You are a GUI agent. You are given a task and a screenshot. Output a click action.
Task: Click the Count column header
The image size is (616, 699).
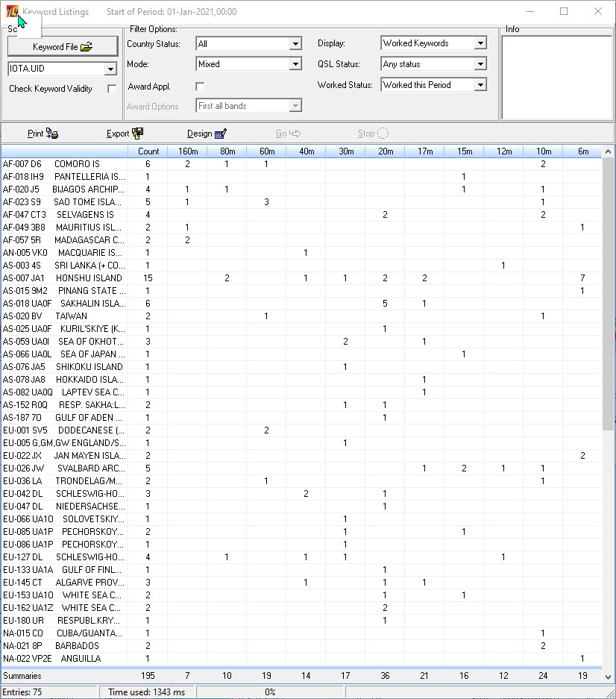pos(148,151)
